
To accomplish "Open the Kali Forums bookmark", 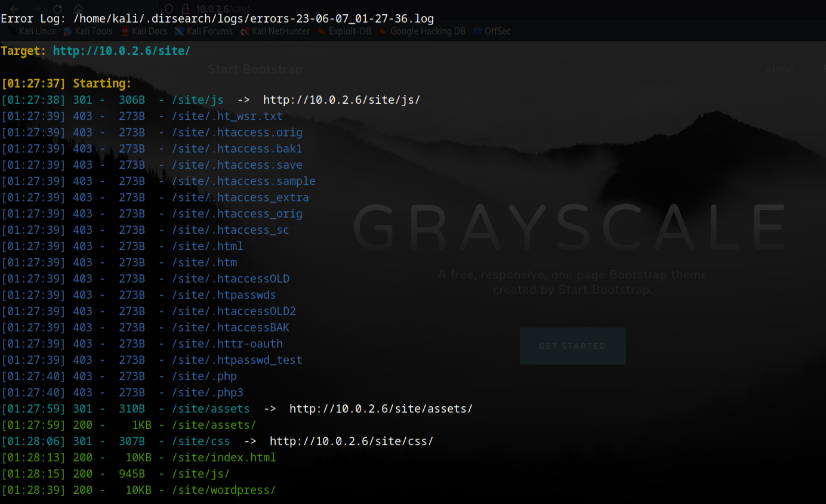I will 203,31.
